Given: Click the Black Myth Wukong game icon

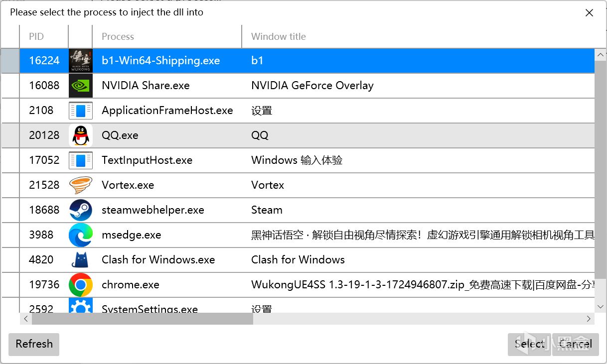Looking at the screenshot, I should [x=80, y=61].
